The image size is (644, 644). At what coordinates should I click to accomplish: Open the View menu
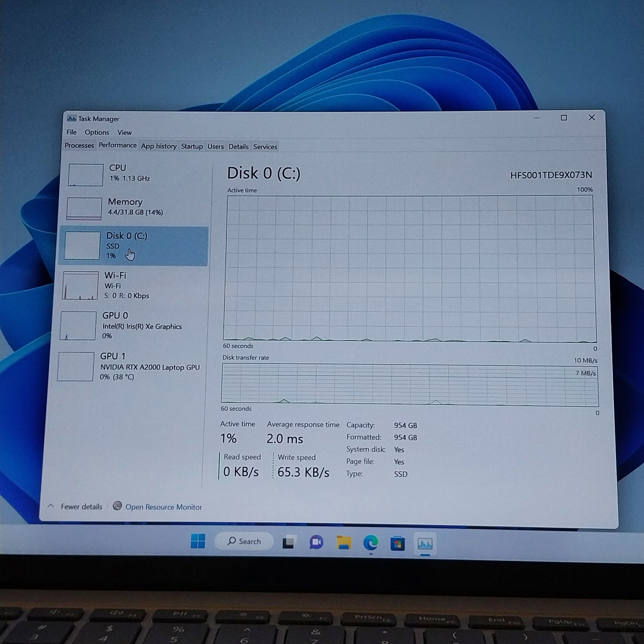tap(124, 132)
